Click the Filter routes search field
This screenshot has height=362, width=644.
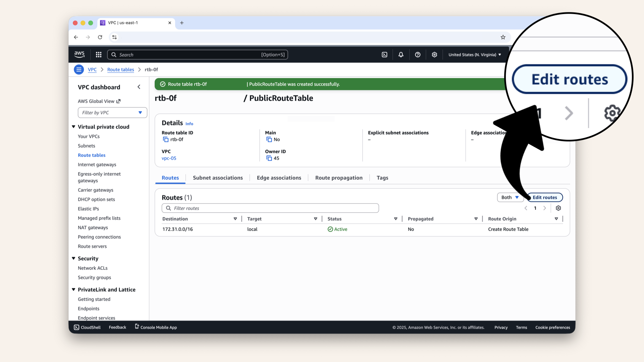point(270,208)
